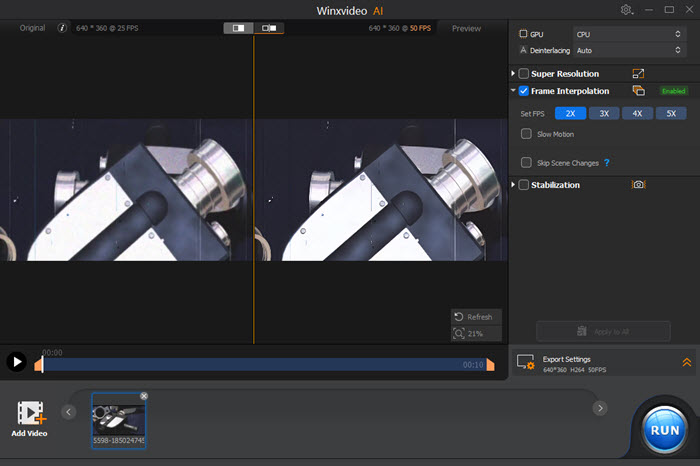Enable the Stabilization checkbox
This screenshot has width=700, height=466.
(524, 185)
